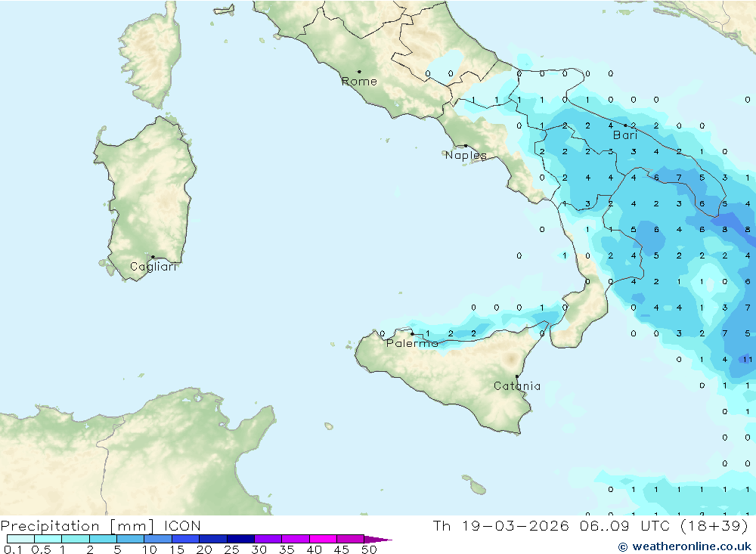Screen dimensions: 756x554
Task: Click the legend value 50
Action: (370, 549)
